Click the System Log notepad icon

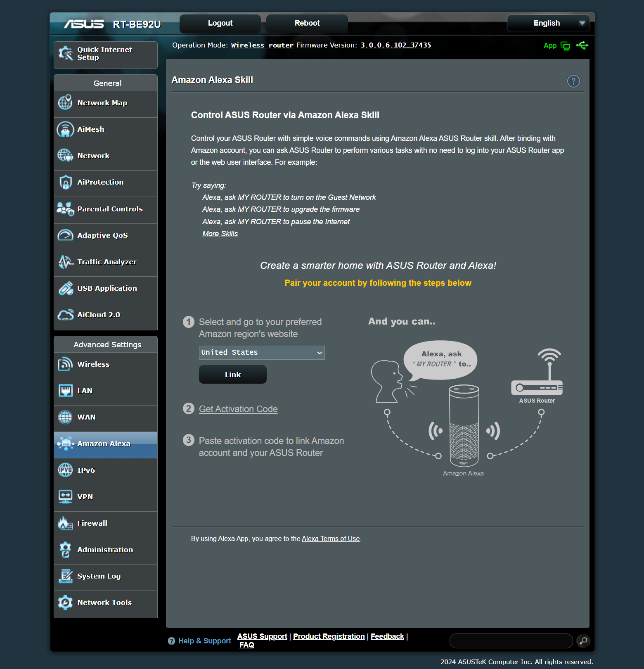[65, 576]
